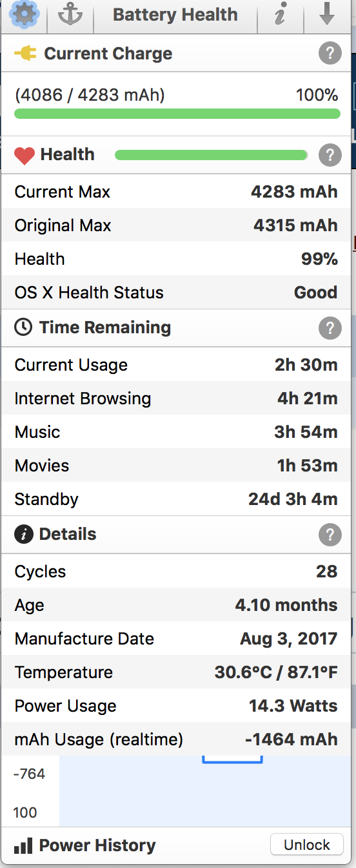This screenshot has height=868, width=356.
Task: Click the green Health level bar
Action: click(211, 155)
